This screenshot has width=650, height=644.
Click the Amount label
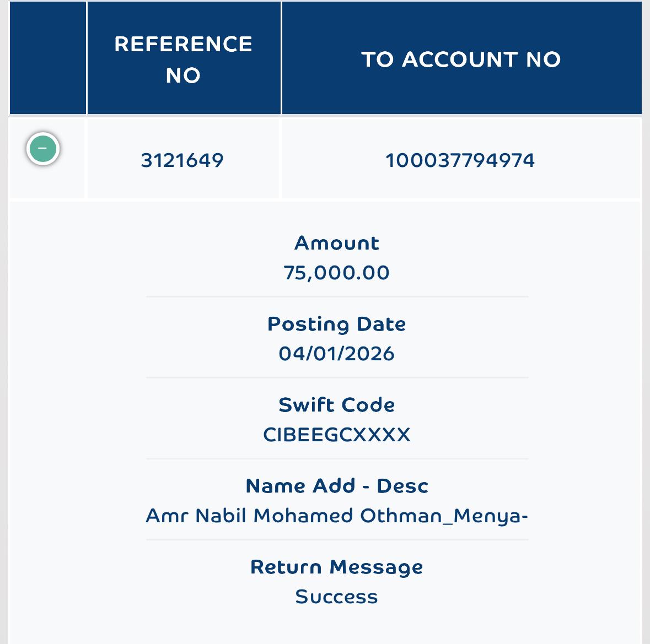coord(337,243)
